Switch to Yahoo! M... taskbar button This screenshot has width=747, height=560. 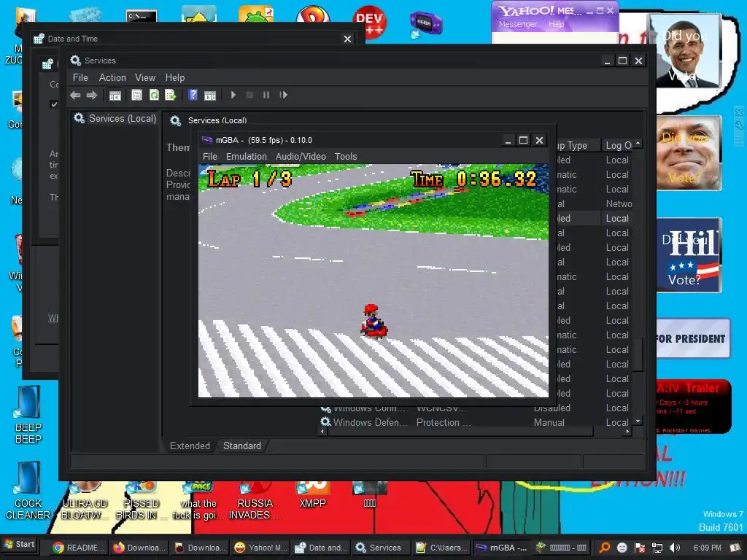coord(260,548)
